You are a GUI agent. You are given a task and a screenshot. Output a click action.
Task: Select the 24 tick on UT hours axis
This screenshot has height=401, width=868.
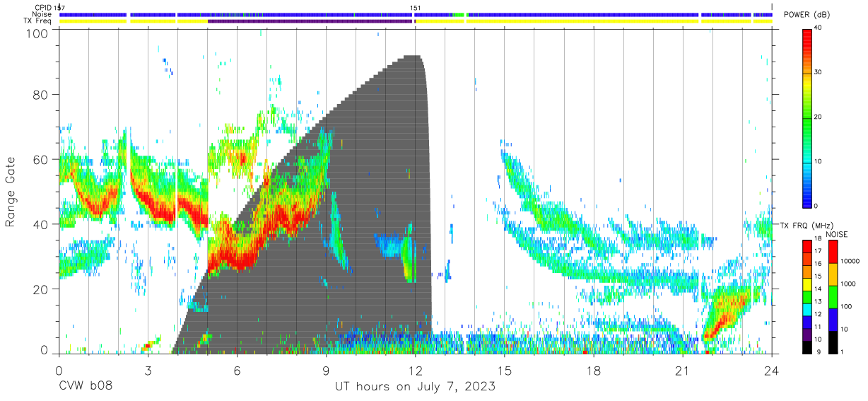click(x=772, y=371)
